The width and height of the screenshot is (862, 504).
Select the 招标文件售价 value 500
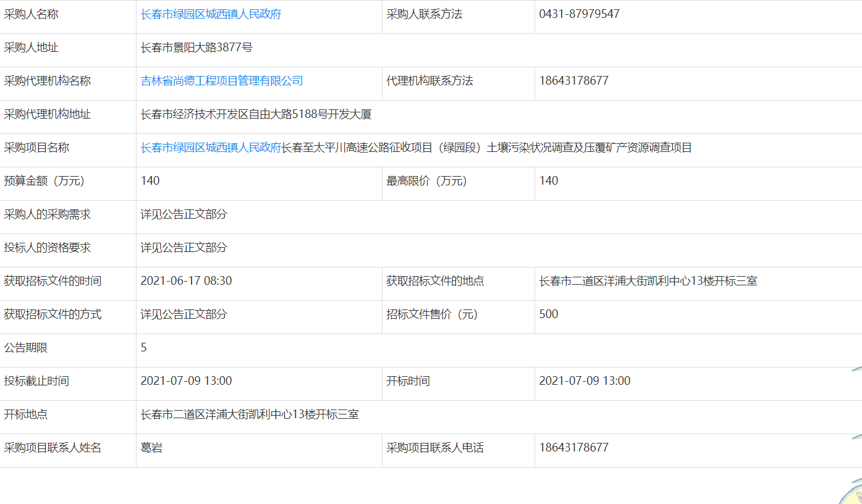point(549,314)
